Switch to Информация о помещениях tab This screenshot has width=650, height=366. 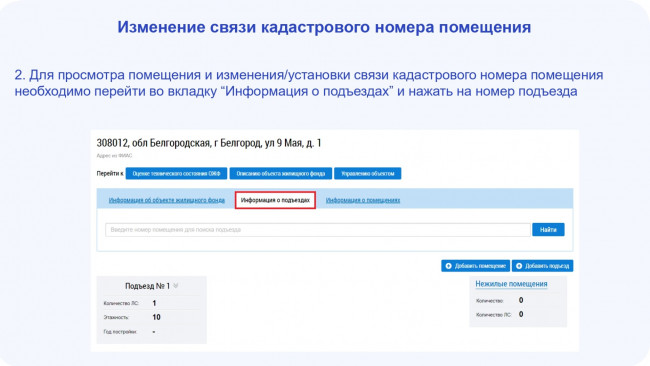pyautogui.click(x=363, y=200)
